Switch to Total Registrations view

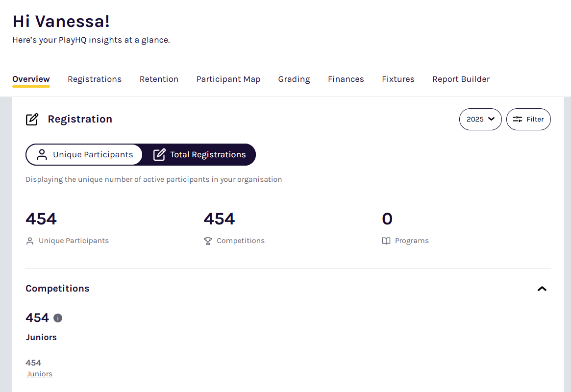click(199, 155)
